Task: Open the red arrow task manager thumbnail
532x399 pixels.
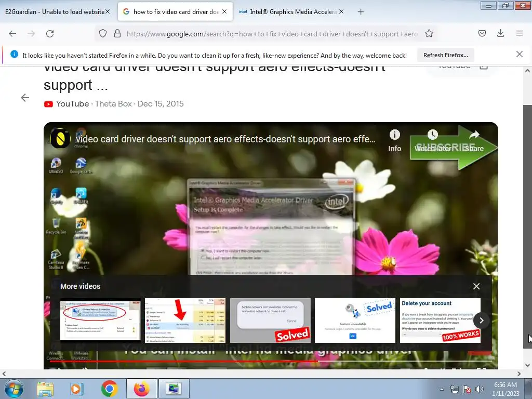Action: click(185, 320)
